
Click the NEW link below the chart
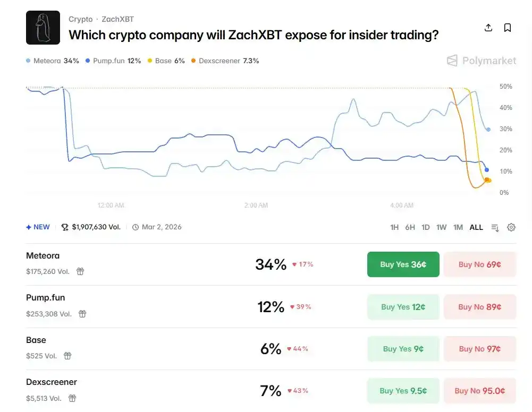pos(37,227)
